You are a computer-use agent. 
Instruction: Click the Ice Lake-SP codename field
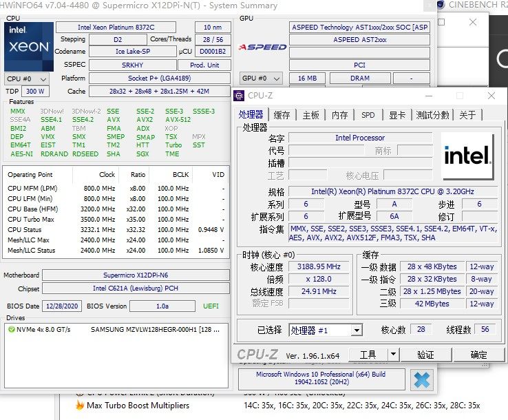pyautogui.click(x=133, y=52)
